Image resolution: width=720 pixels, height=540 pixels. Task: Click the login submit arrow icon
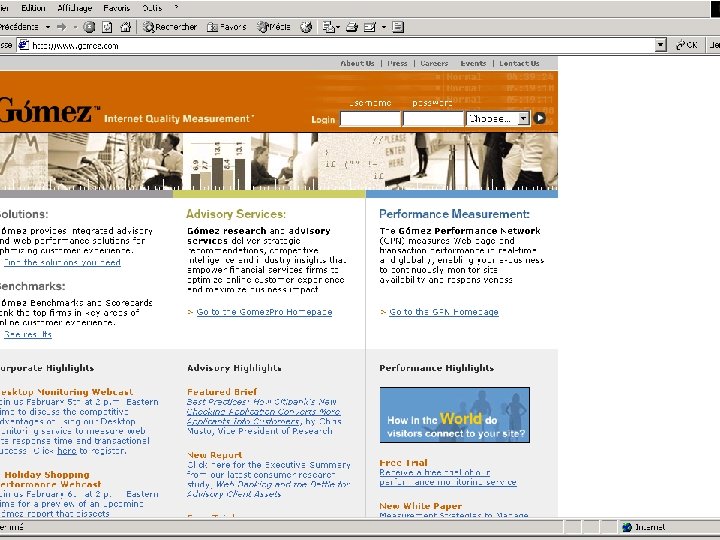[x=540, y=118]
